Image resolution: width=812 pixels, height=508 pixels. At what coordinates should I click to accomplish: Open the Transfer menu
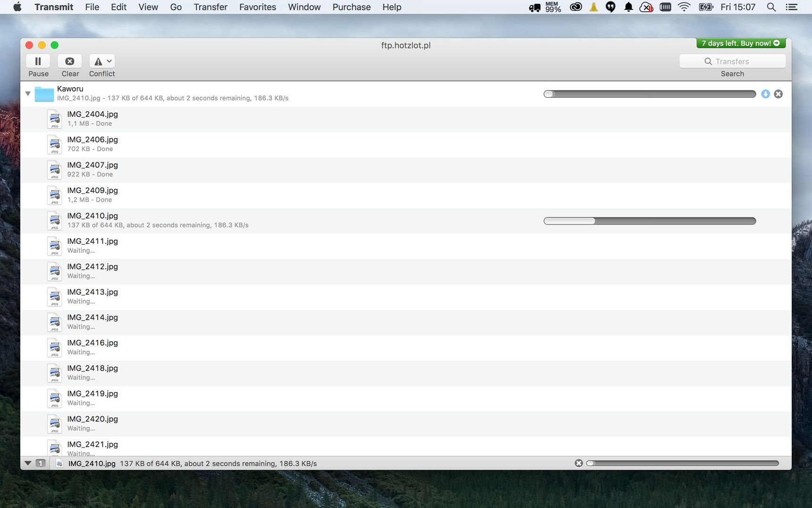tap(211, 7)
